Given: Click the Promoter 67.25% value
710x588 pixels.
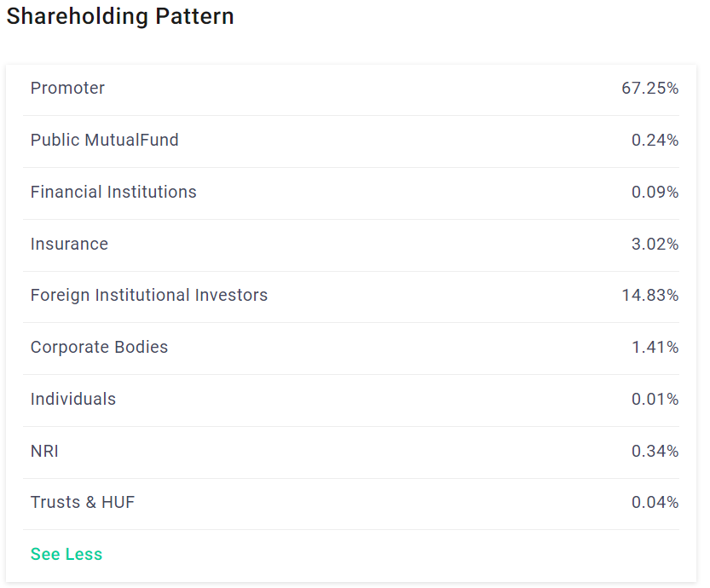Looking at the screenshot, I should 649,89.
